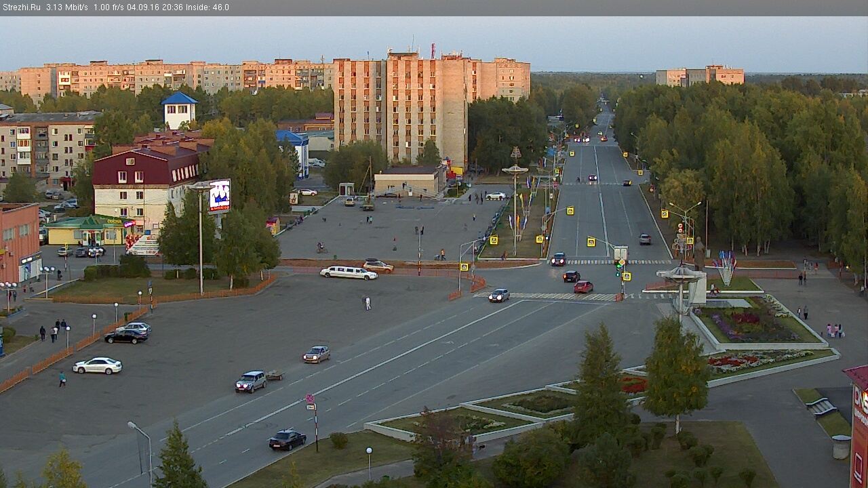Click the Strezhi.Ru site label
This screenshot has width=868, height=488.
coord(22,7)
